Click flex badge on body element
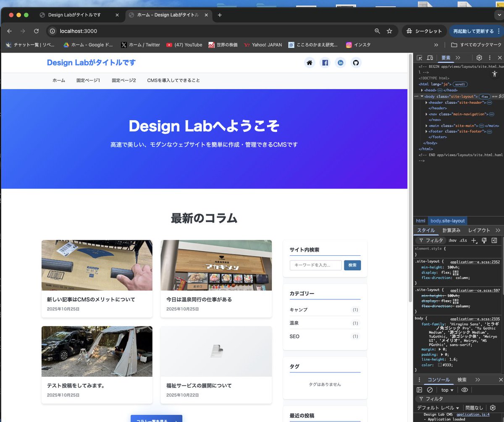This screenshot has width=504, height=422. (485, 97)
